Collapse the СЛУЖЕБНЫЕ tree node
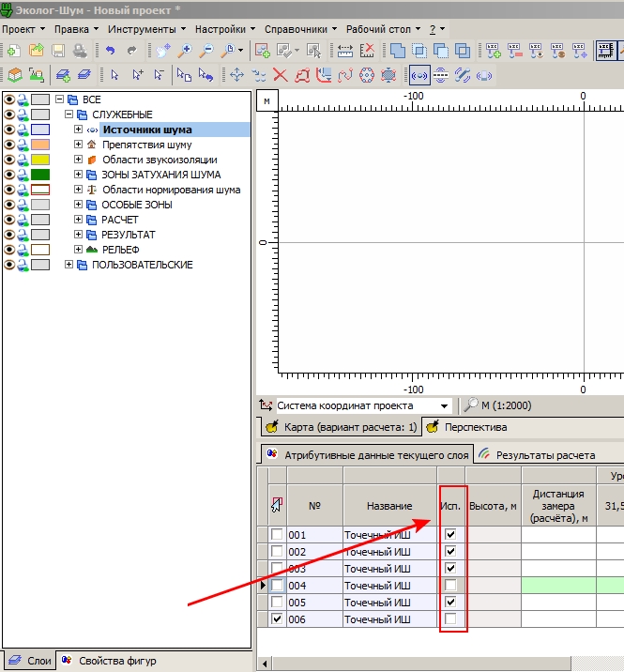This screenshot has height=672, width=624. tap(69, 115)
